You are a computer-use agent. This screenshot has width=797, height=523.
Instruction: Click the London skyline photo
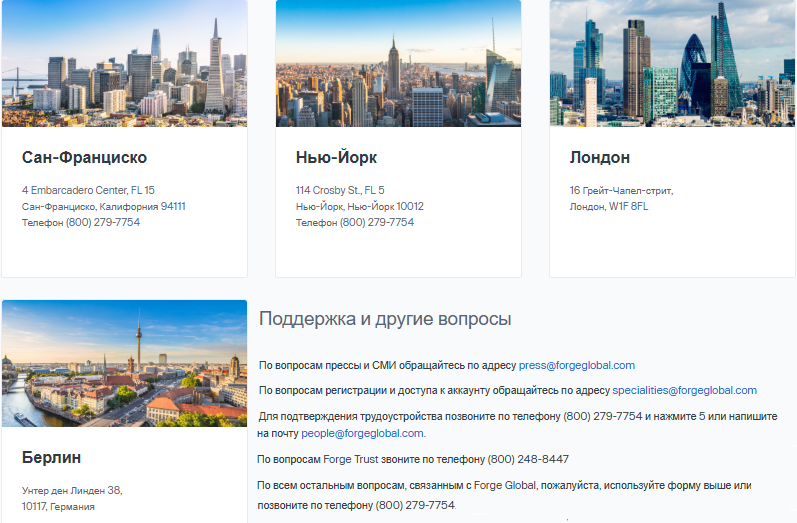(x=672, y=63)
